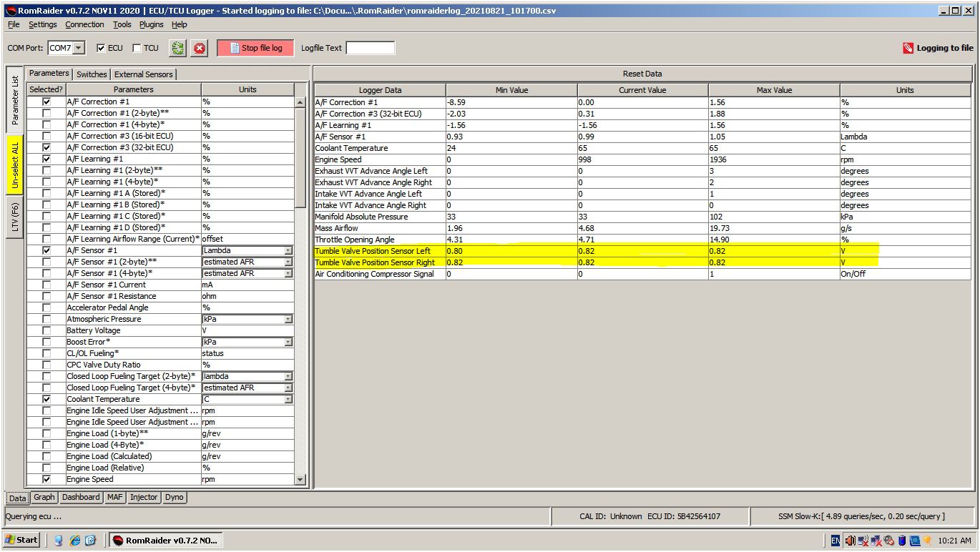Click the Internet Explorer quick launch icon
Screen dimensions: 980x552
coord(74,541)
